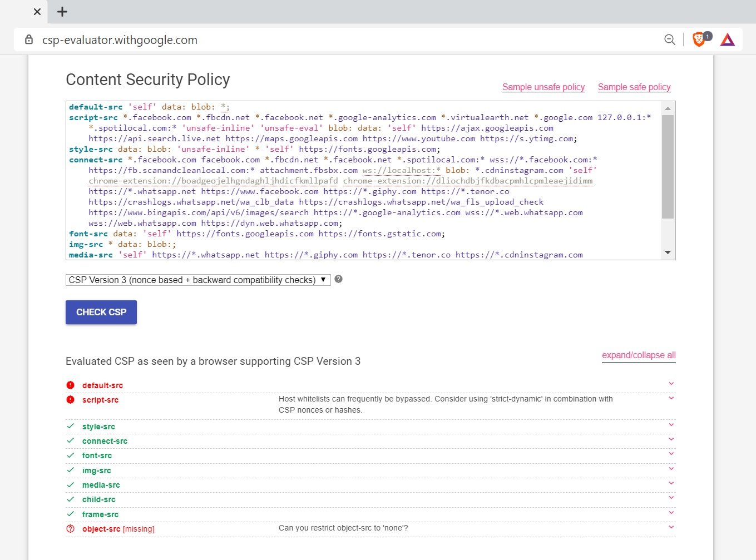Click the frame-src green checkmark icon

pos(70,514)
